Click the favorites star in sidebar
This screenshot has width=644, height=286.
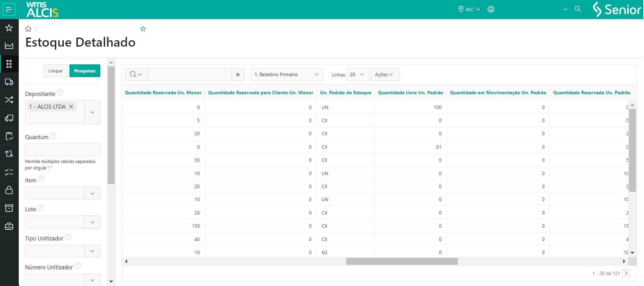pos(9,28)
